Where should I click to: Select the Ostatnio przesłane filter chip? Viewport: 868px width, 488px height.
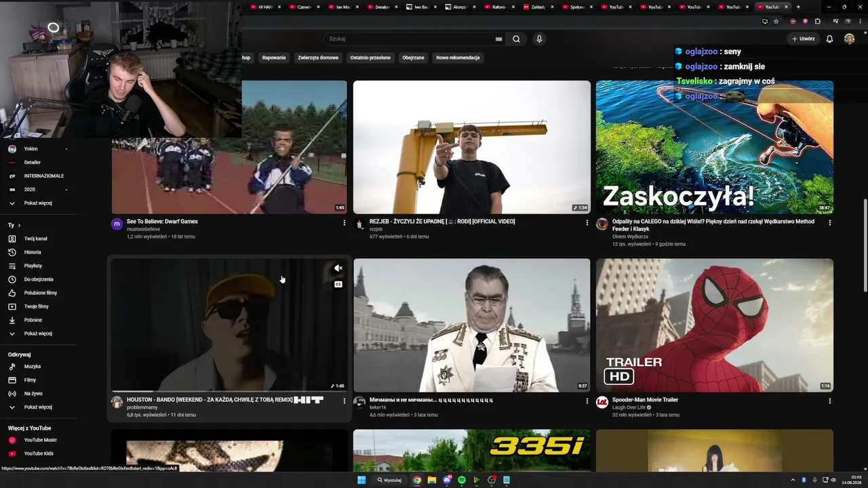coord(370,58)
